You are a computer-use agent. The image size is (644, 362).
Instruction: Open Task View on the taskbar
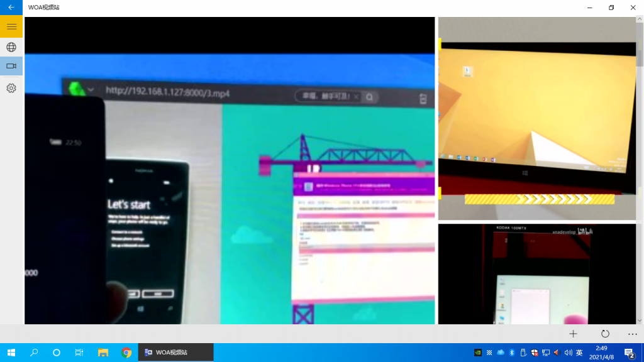coord(79,353)
